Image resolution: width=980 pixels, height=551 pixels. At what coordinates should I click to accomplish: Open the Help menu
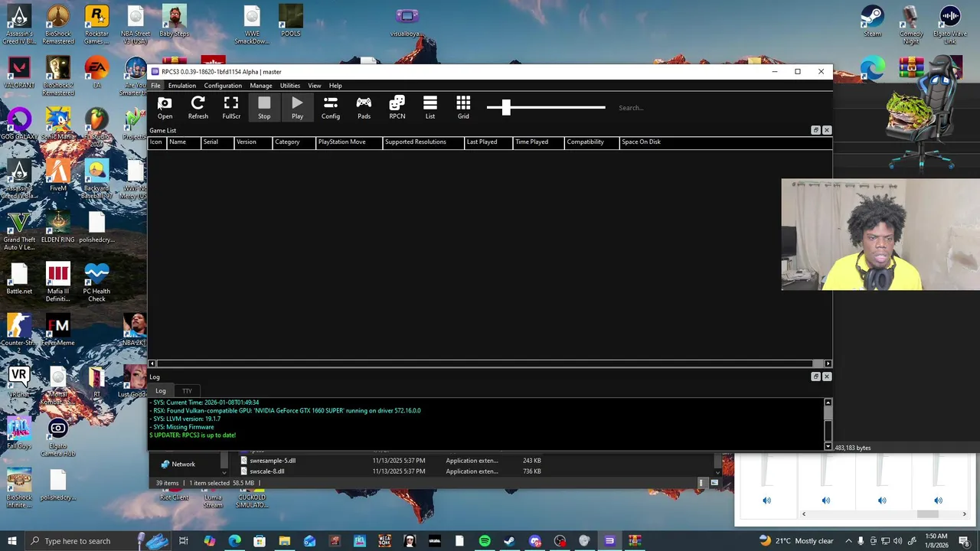[335, 86]
